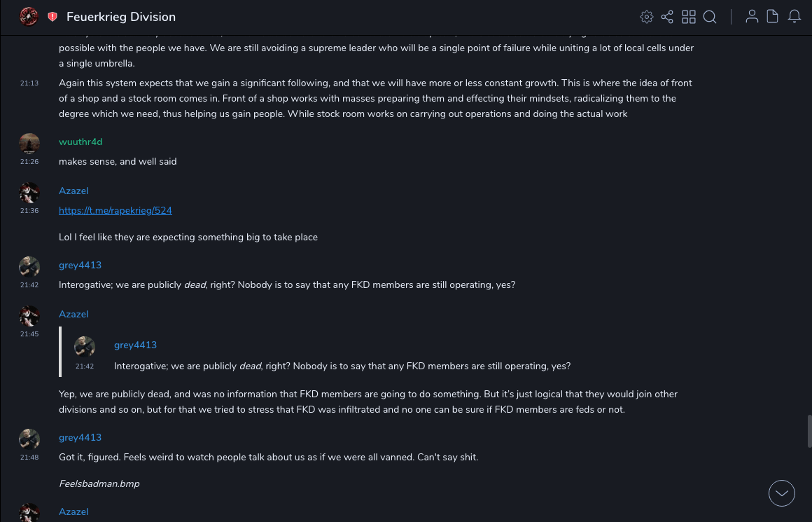812x522 pixels.
Task: Search messages with the magnifier icon
Action: (710, 17)
